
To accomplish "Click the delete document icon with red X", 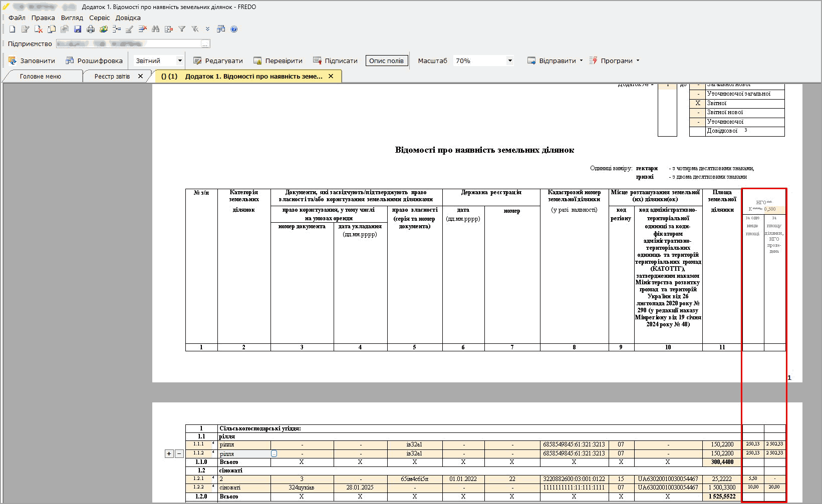I will coord(39,30).
